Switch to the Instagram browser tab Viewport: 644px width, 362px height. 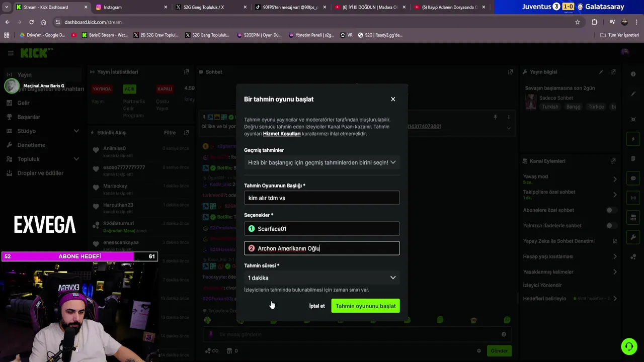pos(131,7)
